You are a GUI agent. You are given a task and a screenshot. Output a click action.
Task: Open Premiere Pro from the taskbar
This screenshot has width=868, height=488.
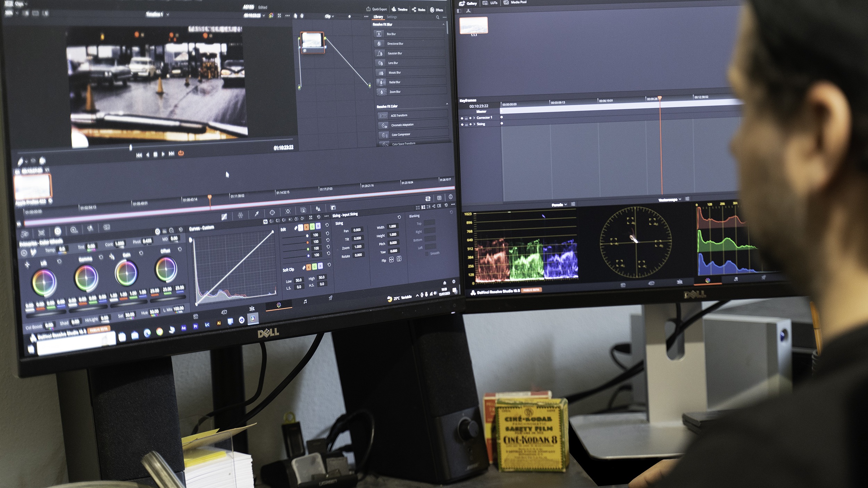pos(195,326)
